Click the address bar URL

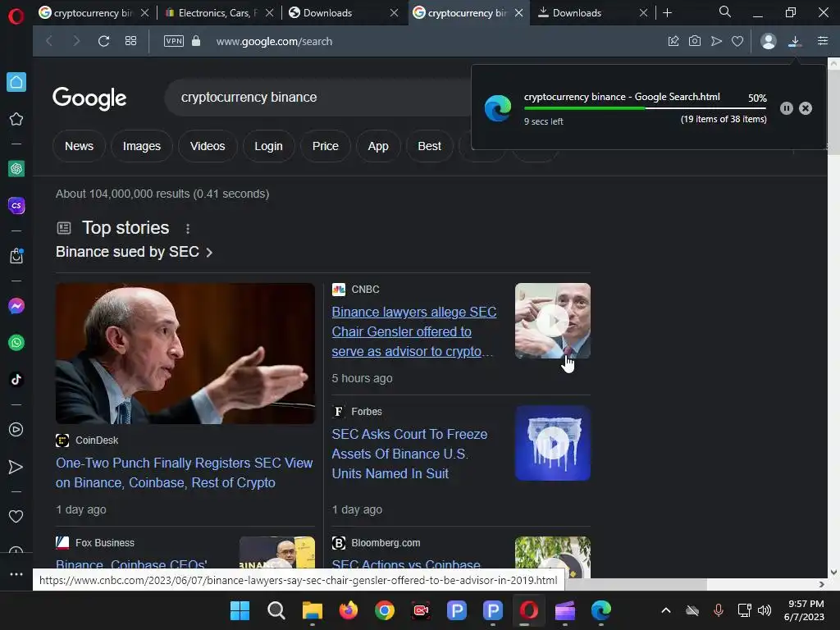point(274,41)
